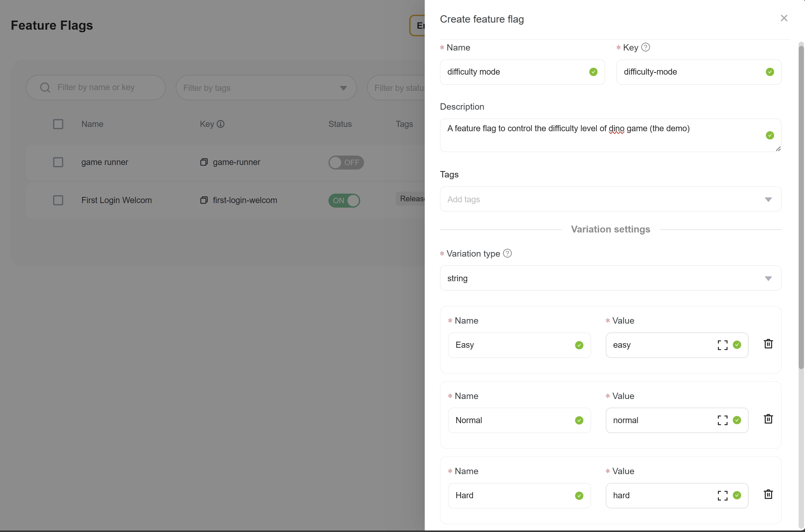
Task: Expand the hard value editor fullscreen icon
Action: (x=722, y=496)
